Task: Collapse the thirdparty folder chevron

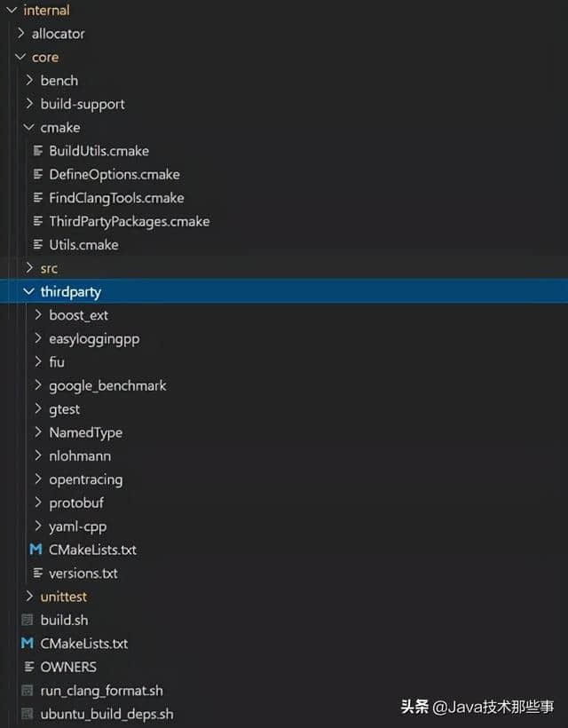Action: [29, 291]
